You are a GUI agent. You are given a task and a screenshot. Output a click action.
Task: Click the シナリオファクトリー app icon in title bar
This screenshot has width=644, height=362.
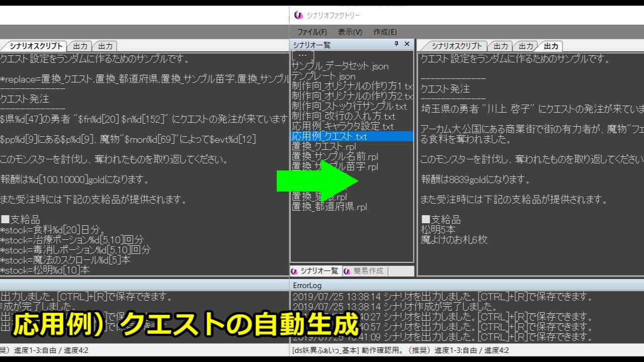tap(299, 16)
